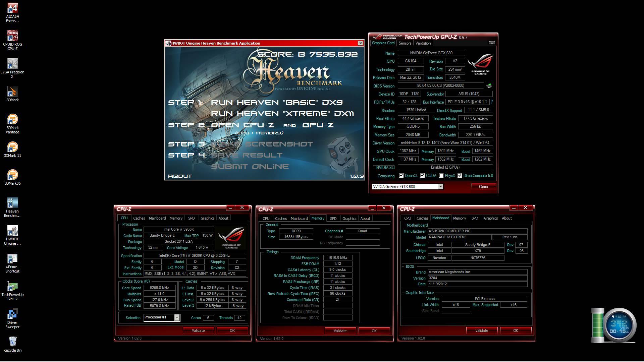Click the motherboard Model field RAMPAGE IV EXTREME
This screenshot has height=362, width=644.
pos(460,237)
